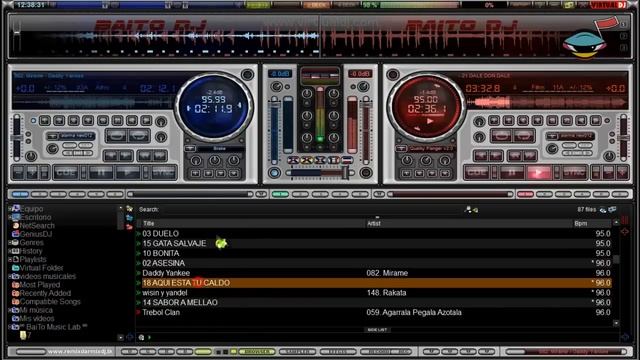Select the song '14 SABOR A MELLAO'
The height and width of the screenshot is (360, 640).
(x=374, y=302)
